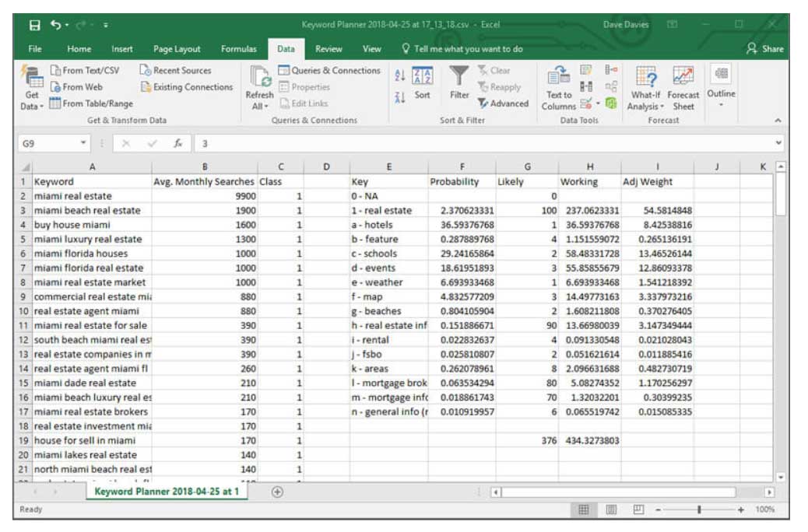This screenshot has height=532, width=808.
Task: Select the Keyword Planner sheet tab
Action: click(x=167, y=492)
